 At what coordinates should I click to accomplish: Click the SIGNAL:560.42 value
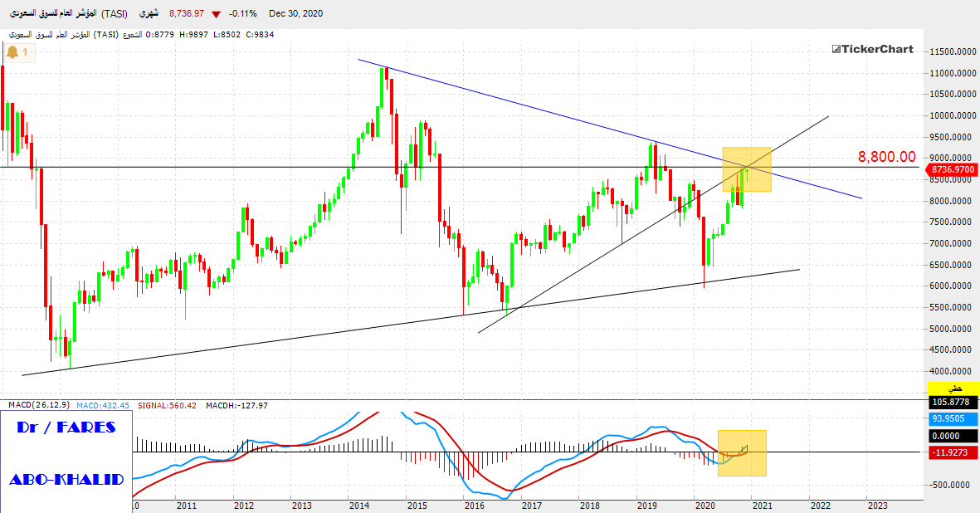[167, 406]
